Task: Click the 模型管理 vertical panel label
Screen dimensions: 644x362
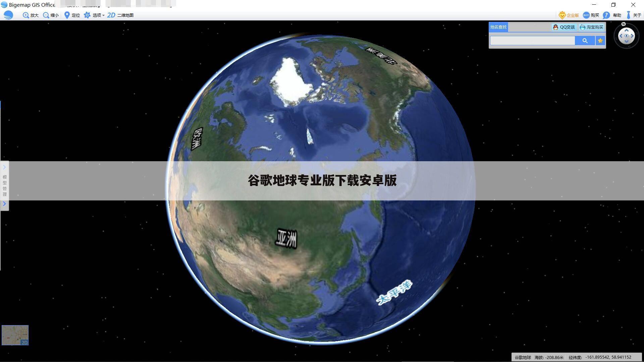Action: tap(5, 185)
